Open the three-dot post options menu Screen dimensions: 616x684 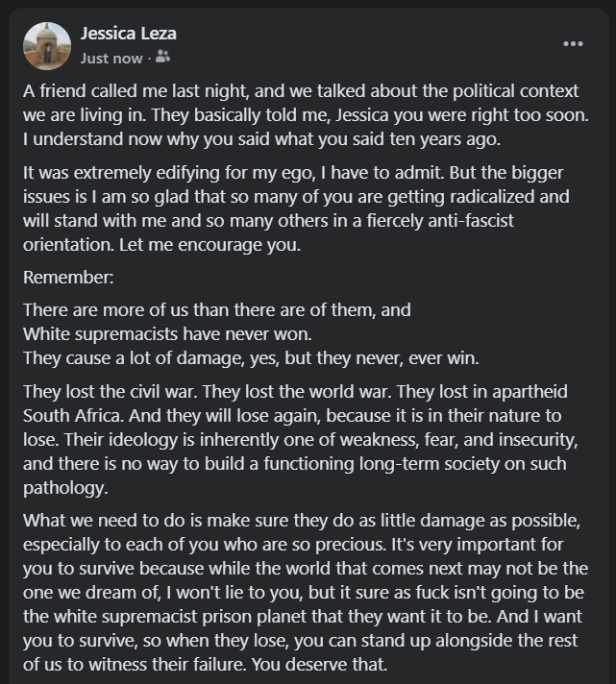pyautogui.click(x=573, y=44)
